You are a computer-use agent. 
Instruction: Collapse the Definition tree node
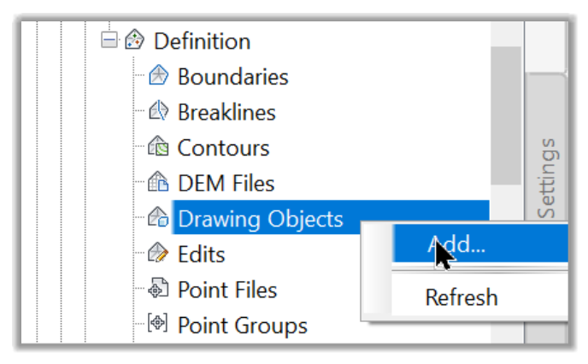click(x=109, y=40)
